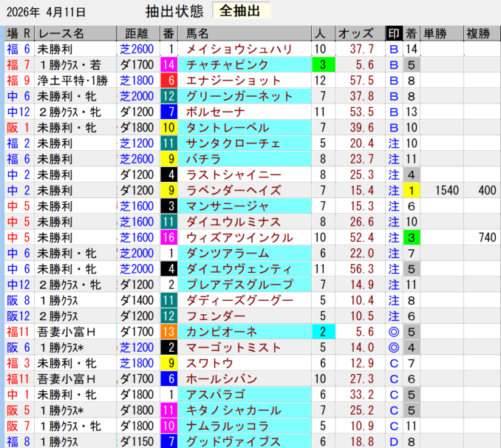
Task: Select horse name ホールシバン
Action: [x=222, y=379]
